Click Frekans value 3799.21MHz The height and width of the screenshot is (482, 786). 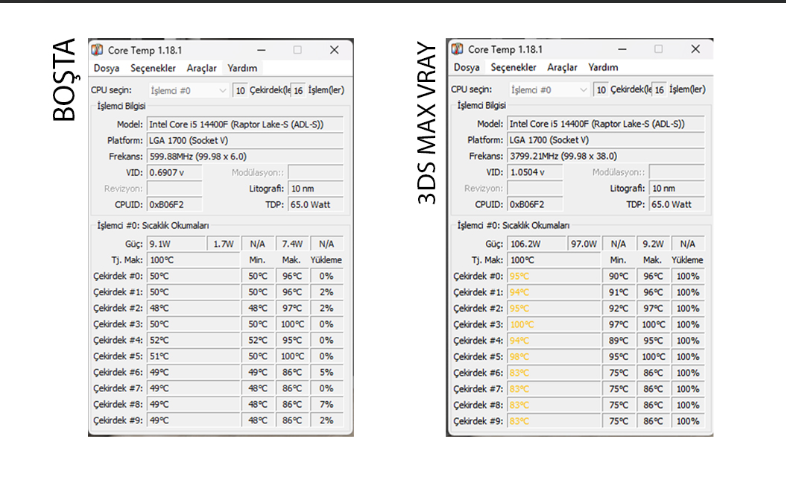pos(606,156)
